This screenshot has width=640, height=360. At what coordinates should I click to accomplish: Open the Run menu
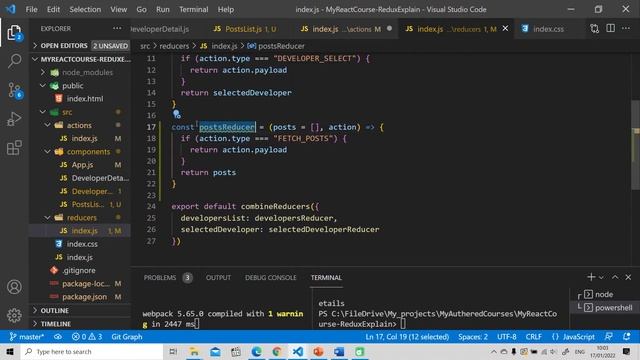(162, 9)
